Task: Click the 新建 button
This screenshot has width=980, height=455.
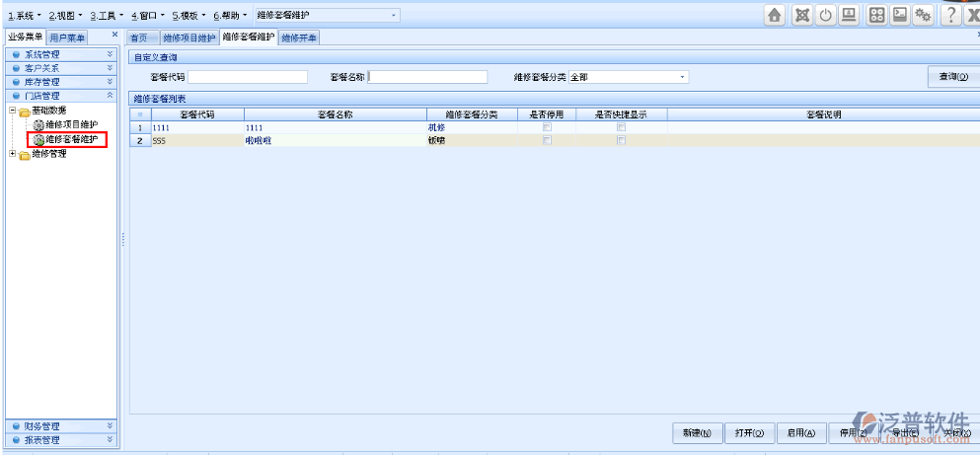Action: pyautogui.click(x=698, y=432)
